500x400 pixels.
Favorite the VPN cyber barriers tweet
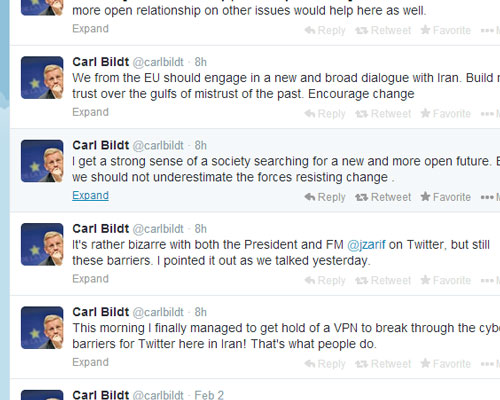click(x=445, y=364)
